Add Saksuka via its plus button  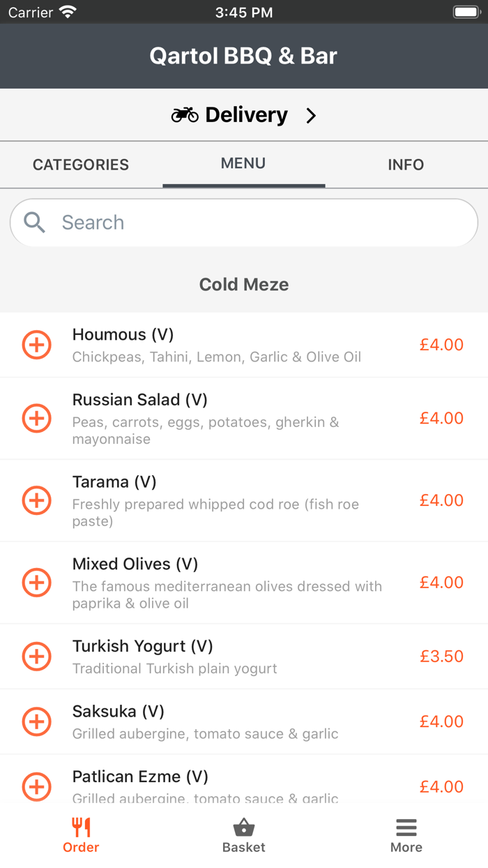click(36, 721)
